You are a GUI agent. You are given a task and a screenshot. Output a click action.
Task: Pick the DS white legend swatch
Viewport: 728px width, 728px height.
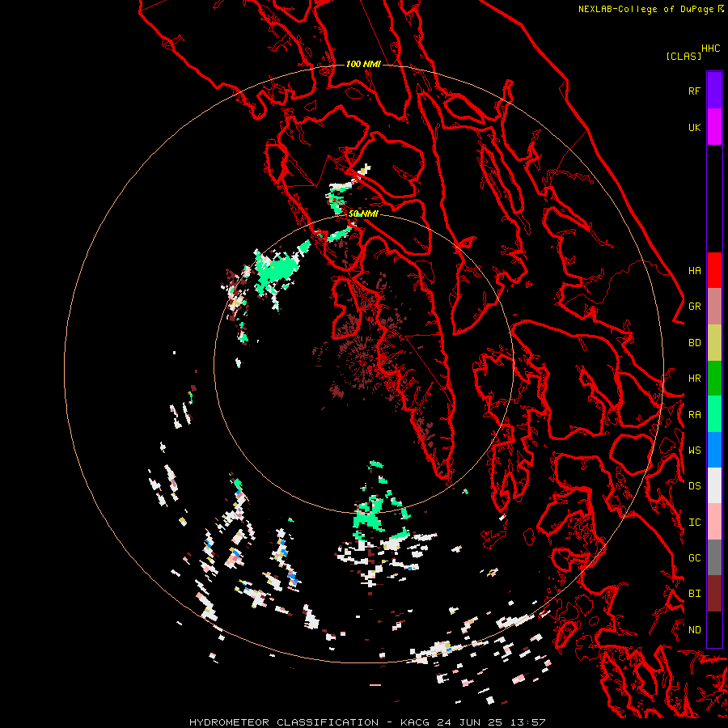click(x=714, y=485)
